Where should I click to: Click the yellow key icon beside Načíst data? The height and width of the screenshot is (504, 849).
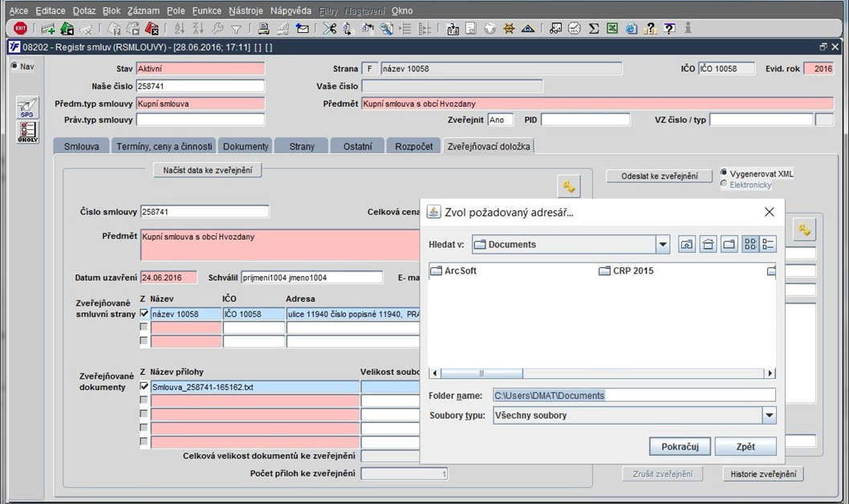point(568,186)
